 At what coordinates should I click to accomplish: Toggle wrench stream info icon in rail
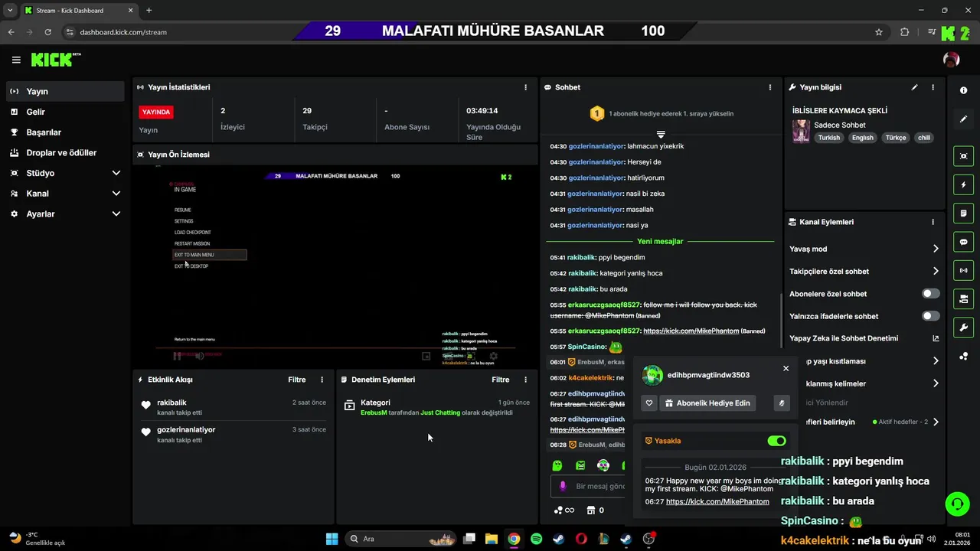(x=963, y=328)
